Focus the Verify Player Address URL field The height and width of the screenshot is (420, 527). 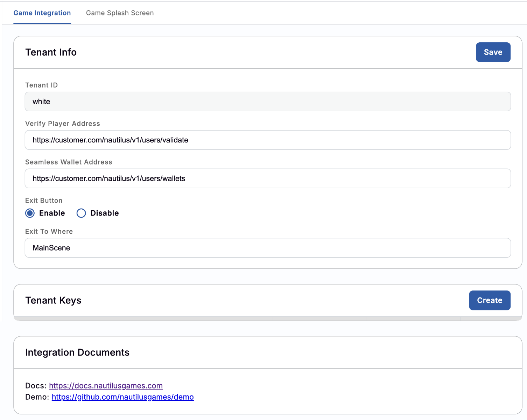tap(268, 140)
